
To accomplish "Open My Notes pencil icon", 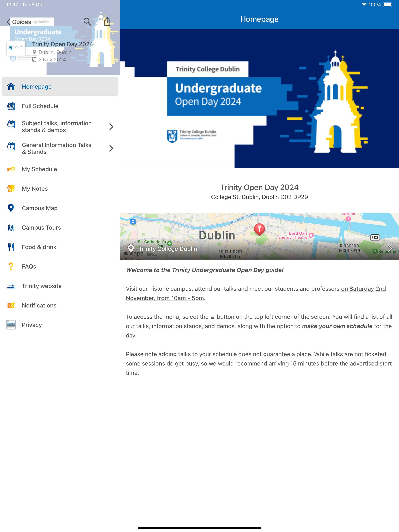I will [11, 188].
